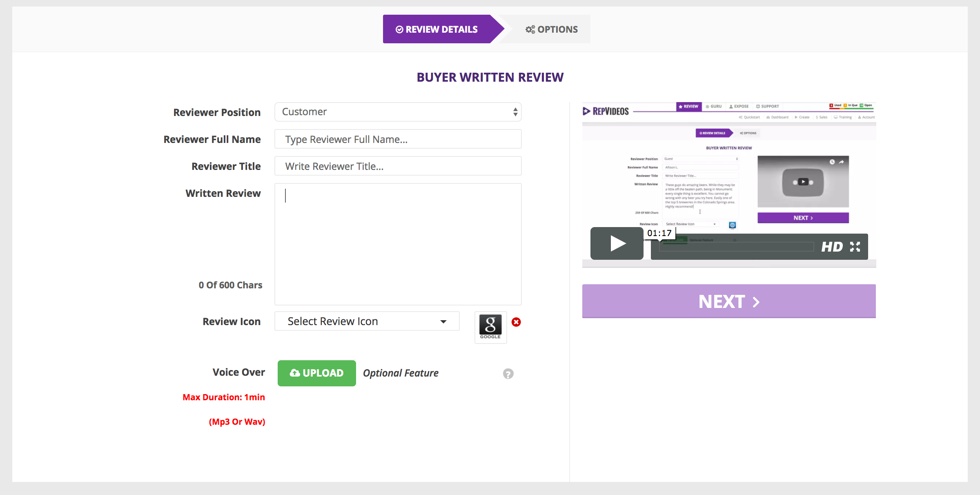
Task: Enter fullscreen on the video player
Action: pos(855,247)
